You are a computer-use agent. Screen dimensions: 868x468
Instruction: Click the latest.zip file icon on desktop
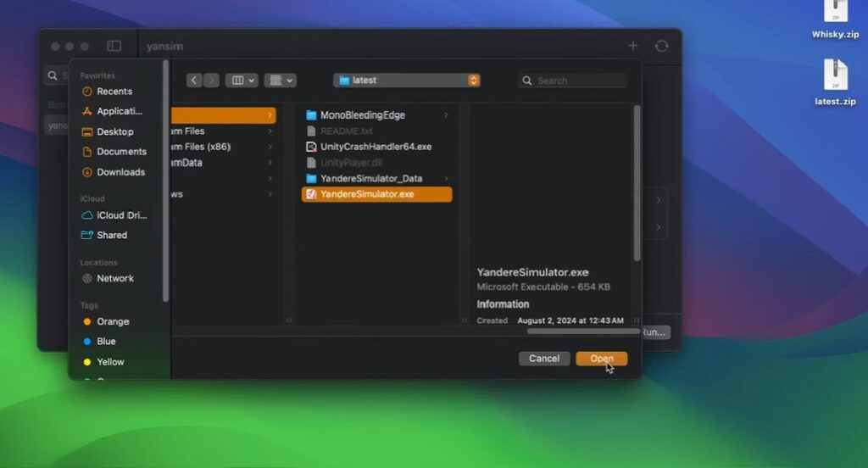coord(835,75)
